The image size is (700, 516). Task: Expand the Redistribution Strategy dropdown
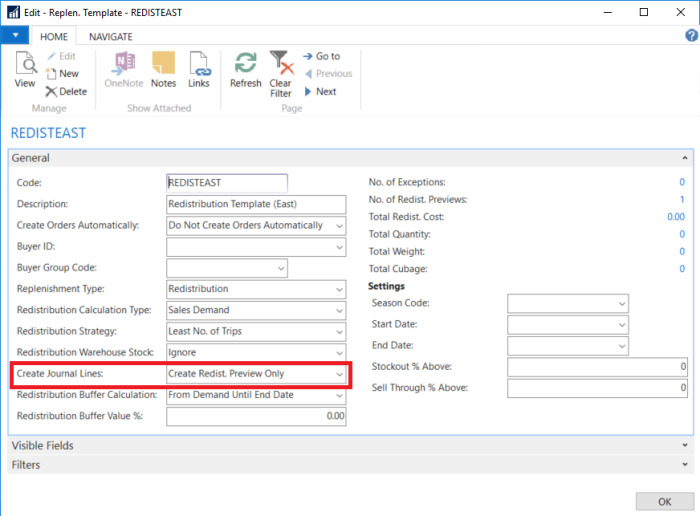click(x=339, y=331)
